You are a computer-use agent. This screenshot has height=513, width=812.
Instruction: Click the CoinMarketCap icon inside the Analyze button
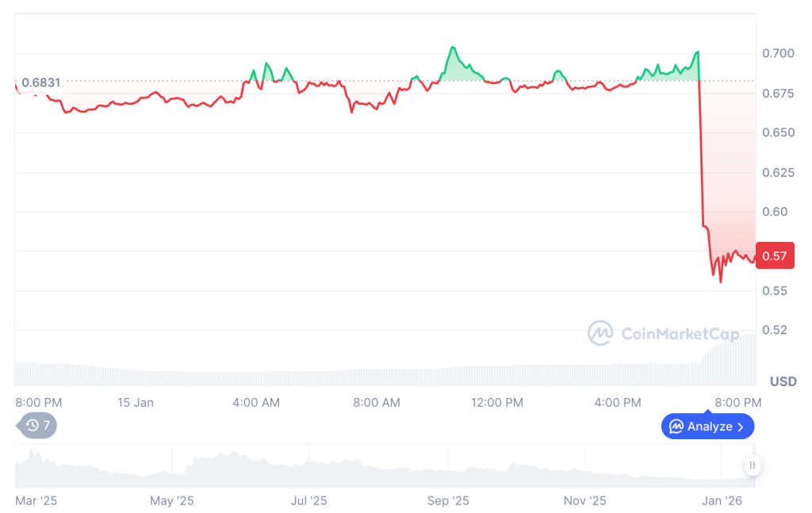coord(678,426)
